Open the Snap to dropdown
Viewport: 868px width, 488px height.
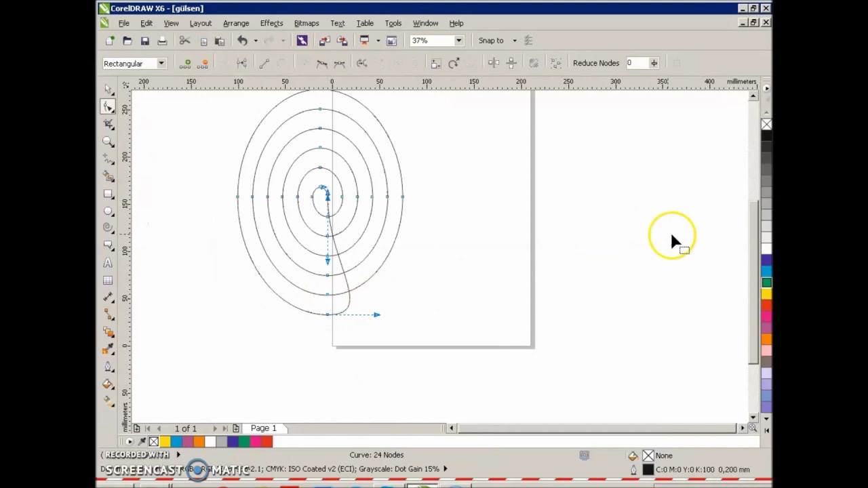click(x=514, y=41)
